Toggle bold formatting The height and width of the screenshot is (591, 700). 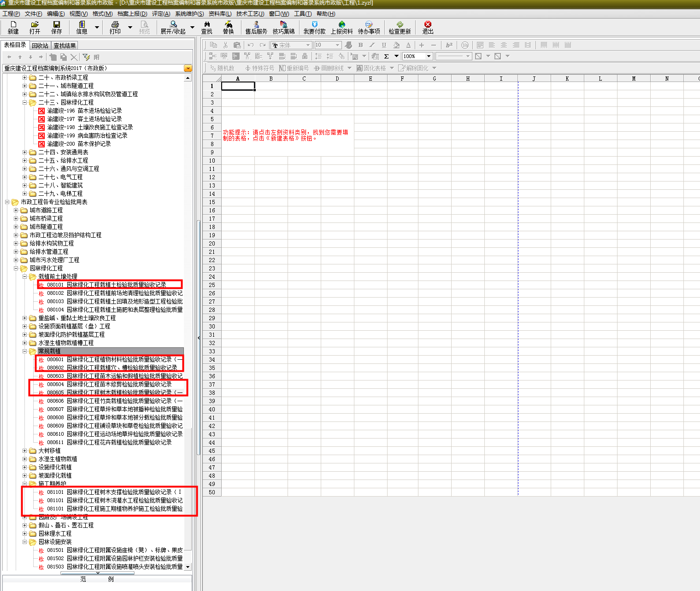[x=360, y=45]
